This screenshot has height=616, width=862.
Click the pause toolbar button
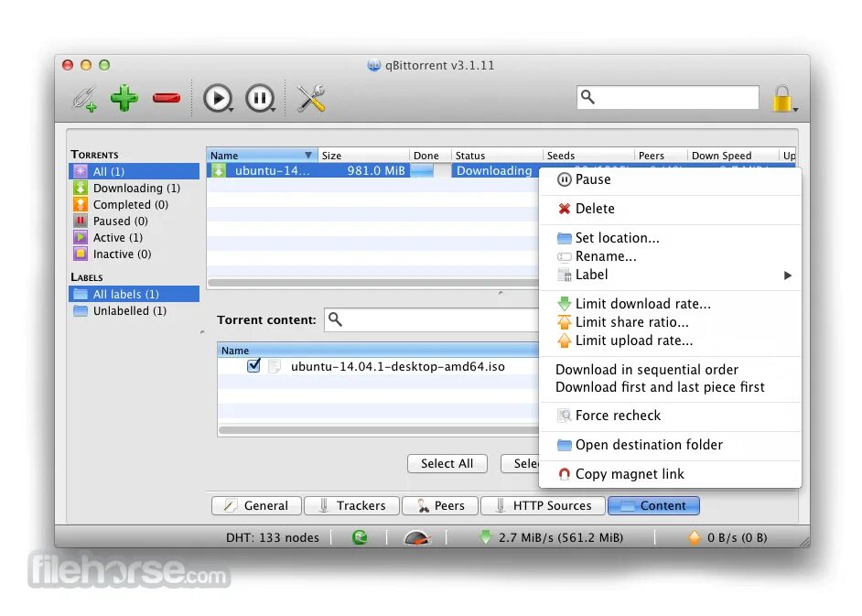(260, 99)
